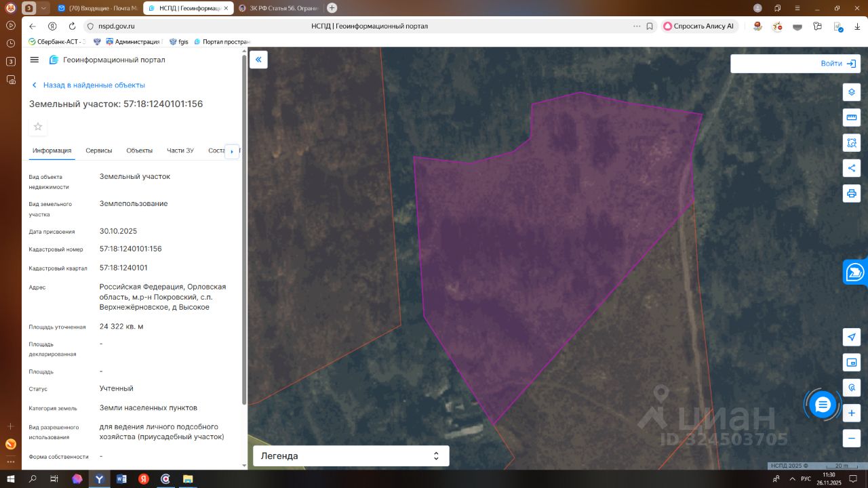Ask Алиса AI from the address bar
The width and height of the screenshot is (868, 488).
698,26
